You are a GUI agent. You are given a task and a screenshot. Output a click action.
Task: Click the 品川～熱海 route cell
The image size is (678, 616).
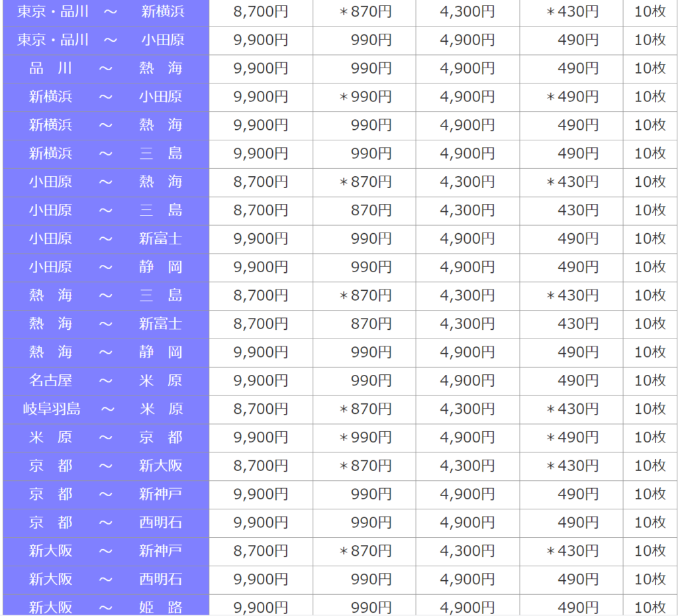(x=106, y=68)
